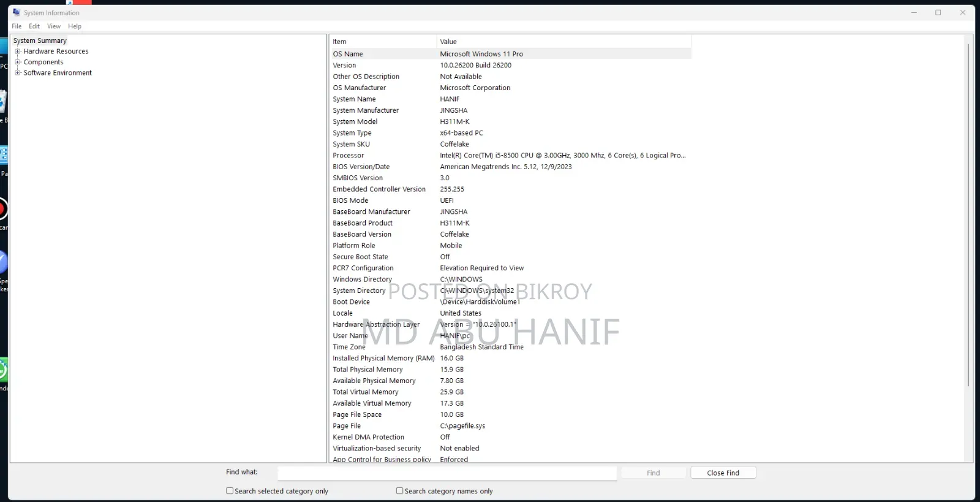
Task: Select the System SKU row
Action: coord(510,144)
